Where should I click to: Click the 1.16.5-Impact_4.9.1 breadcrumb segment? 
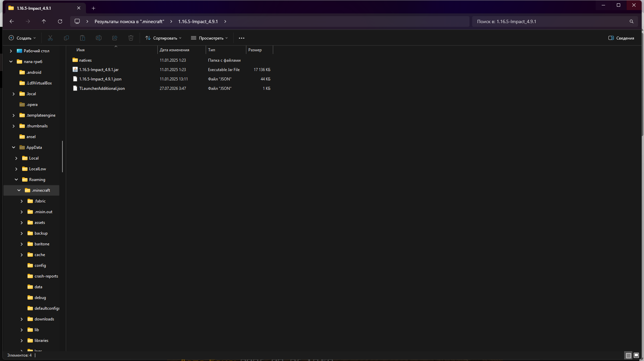point(198,21)
